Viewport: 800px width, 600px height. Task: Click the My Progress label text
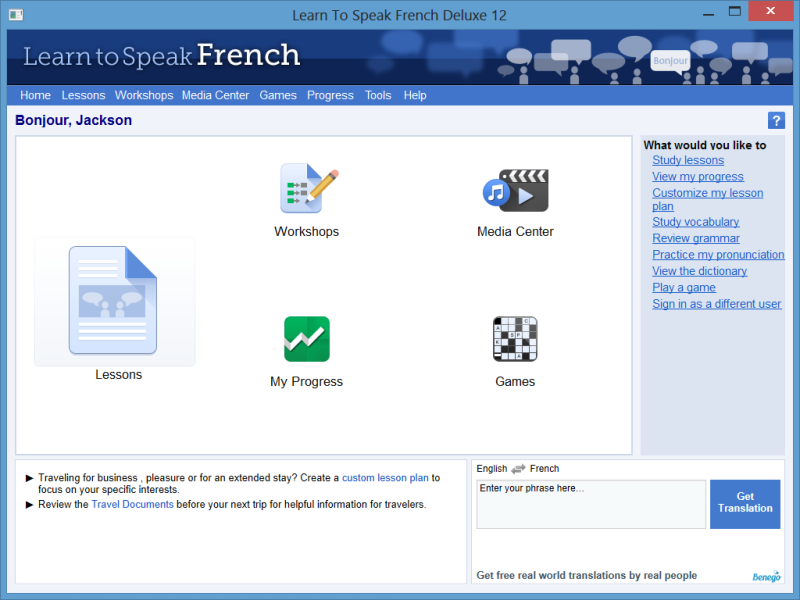click(307, 382)
